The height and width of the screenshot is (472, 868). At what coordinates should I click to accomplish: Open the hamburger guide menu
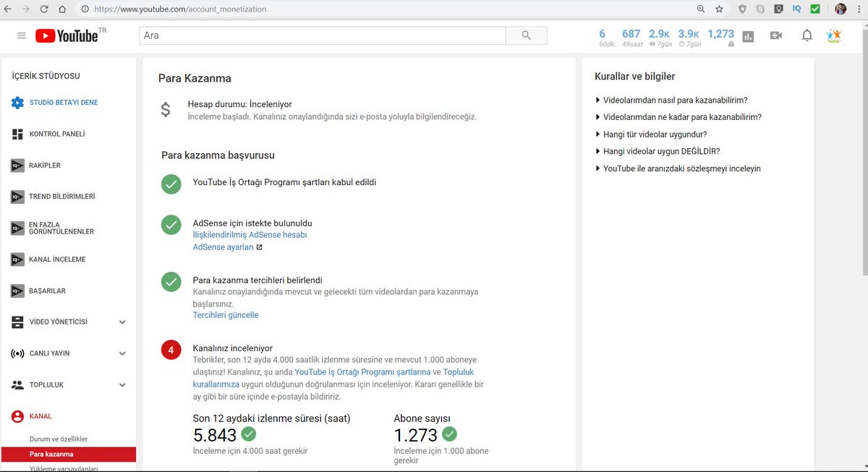[21, 35]
